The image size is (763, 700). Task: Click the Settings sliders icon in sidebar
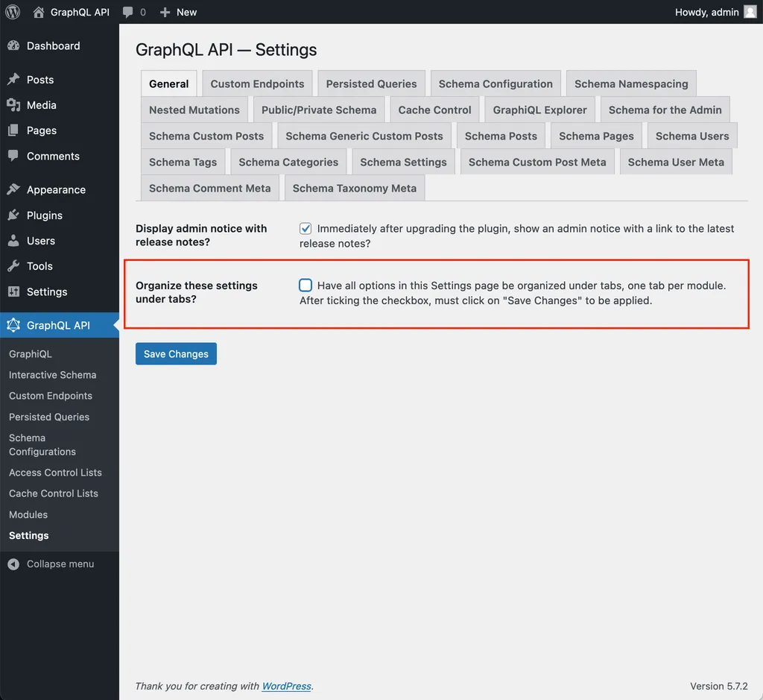[x=13, y=291]
